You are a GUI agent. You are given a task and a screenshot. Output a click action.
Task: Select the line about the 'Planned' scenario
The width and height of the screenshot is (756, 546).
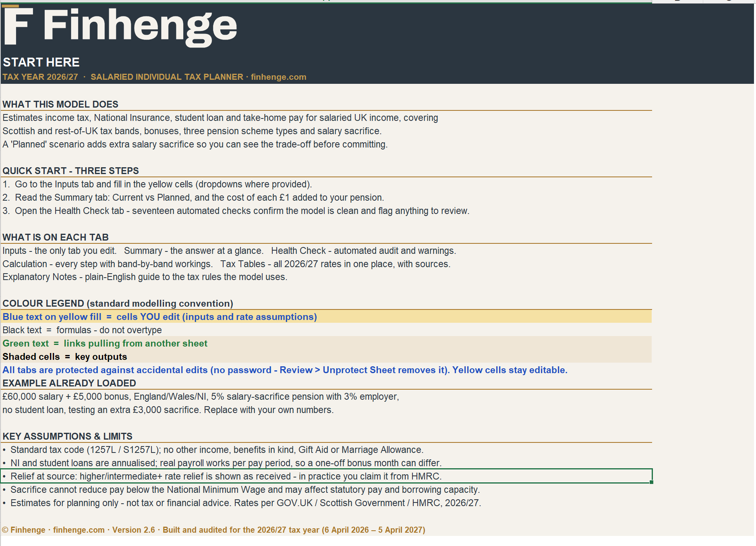coord(195,144)
